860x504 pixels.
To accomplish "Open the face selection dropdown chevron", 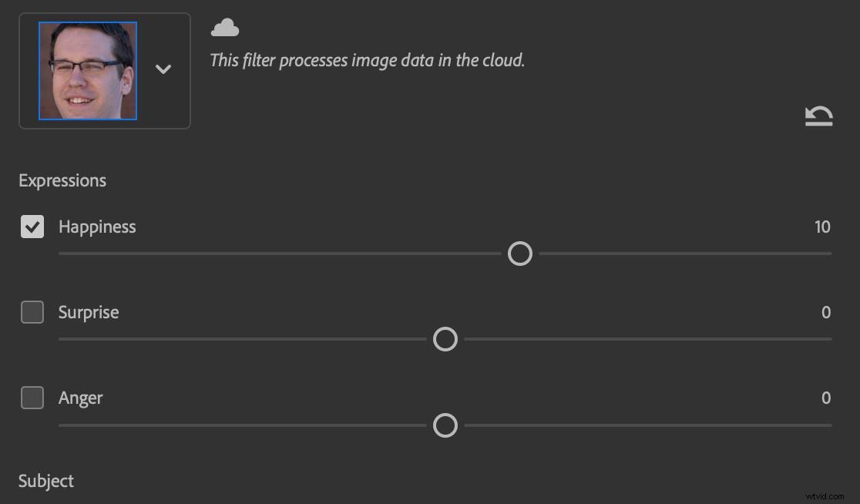I will (163, 69).
